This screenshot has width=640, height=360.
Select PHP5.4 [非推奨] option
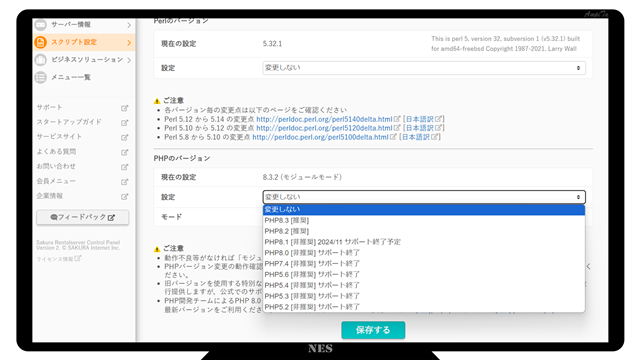pyautogui.click(x=424, y=285)
